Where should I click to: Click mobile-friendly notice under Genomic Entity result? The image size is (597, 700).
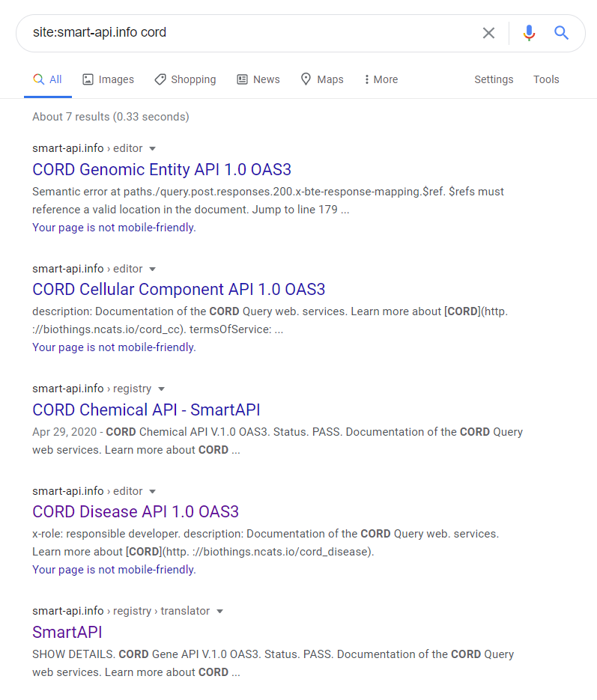coord(114,228)
